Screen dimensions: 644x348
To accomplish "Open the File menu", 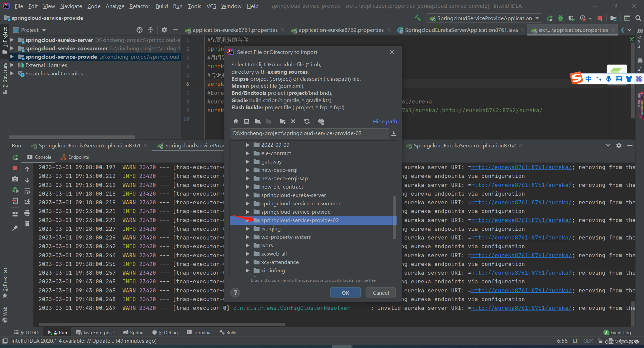I will [19, 6].
